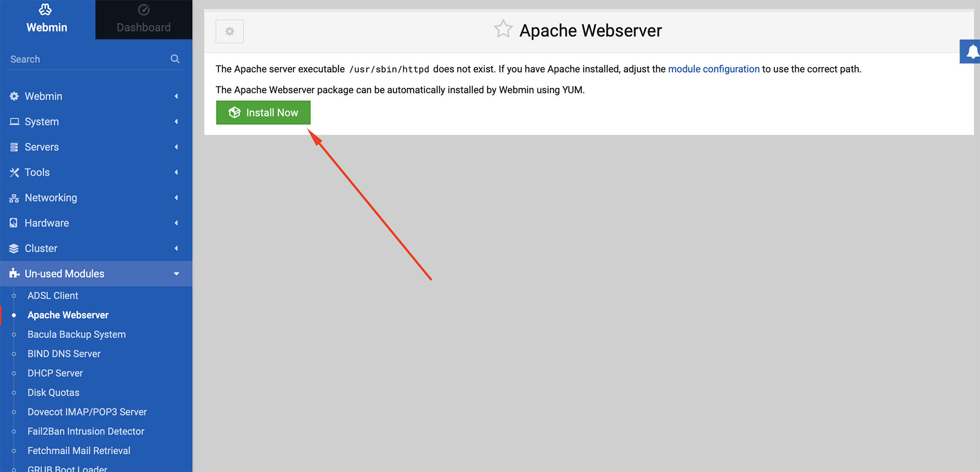Favorite Apache Webserver with the star icon
This screenshot has width=980, height=472.
pos(503,29)
